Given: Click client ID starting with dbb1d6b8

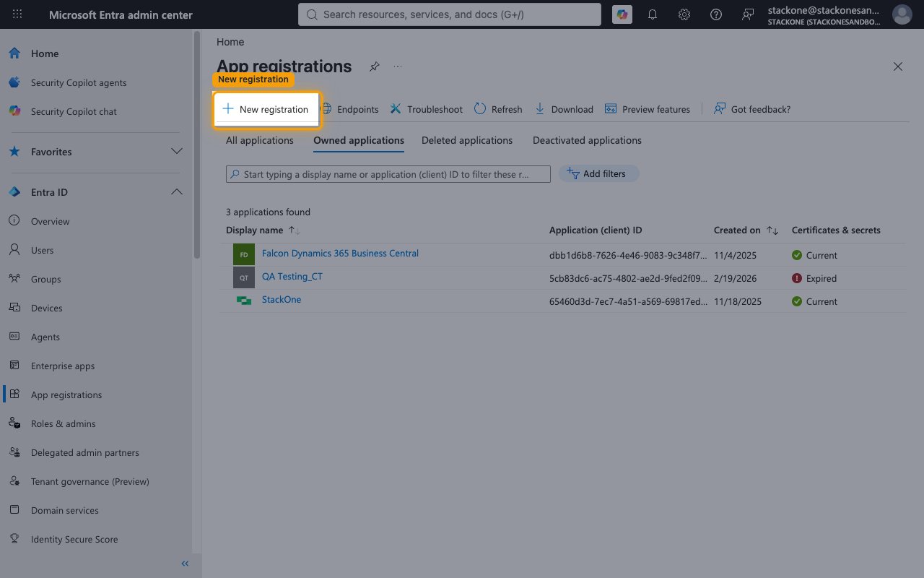Looking at the screenshot, I should (628, 255).
